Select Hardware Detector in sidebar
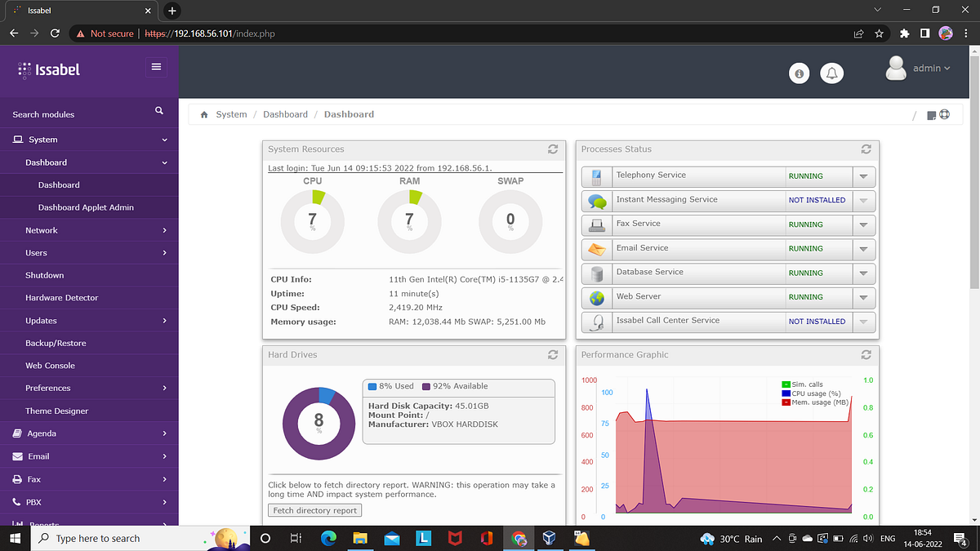The image size is (980, 551). pyautogui.click(x=89, y=298)
